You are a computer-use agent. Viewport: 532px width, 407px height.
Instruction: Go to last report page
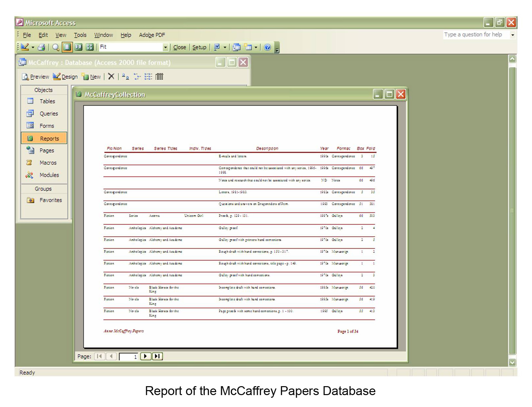click(157, 356)
